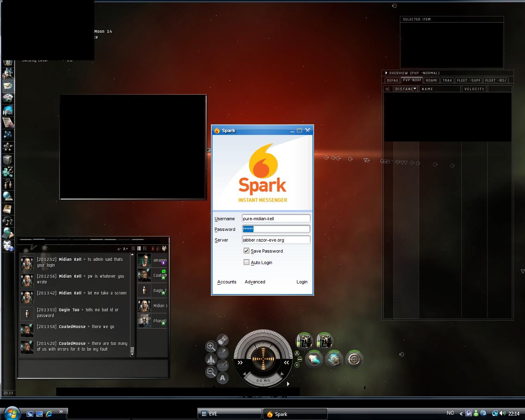Click the chat scrollbar down arrow
This screenshot has width=525, height=420.
point(132,354)
